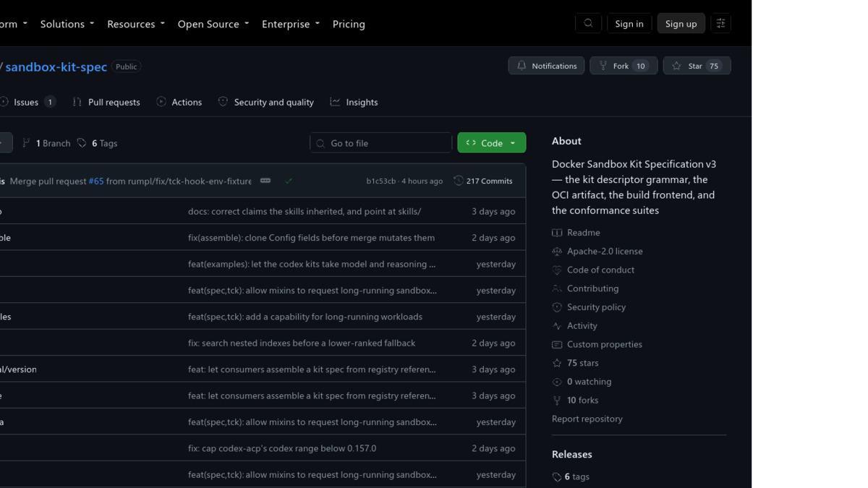
Task: Click the pull requests merge icon
Action: click(77, 102)
